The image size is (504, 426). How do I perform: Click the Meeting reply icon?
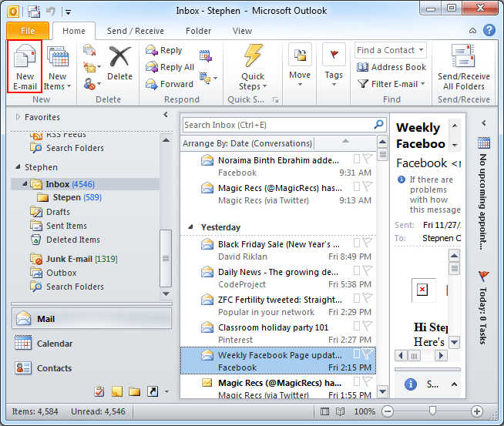[x=206, y=56]
